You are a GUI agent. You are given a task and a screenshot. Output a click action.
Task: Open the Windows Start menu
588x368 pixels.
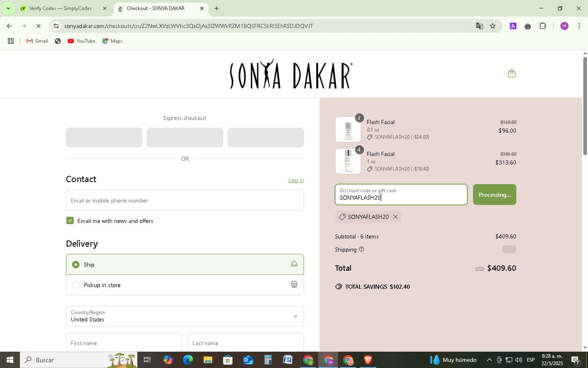(10, 360)
